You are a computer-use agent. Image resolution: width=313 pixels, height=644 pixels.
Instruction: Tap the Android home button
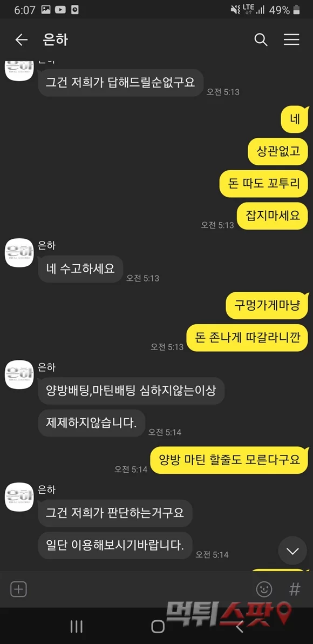coord(158,626)
